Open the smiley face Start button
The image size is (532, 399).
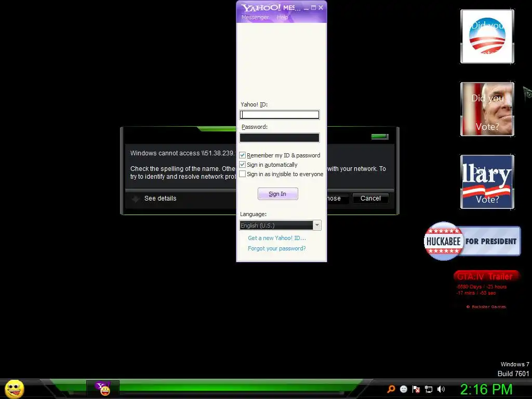14,389
